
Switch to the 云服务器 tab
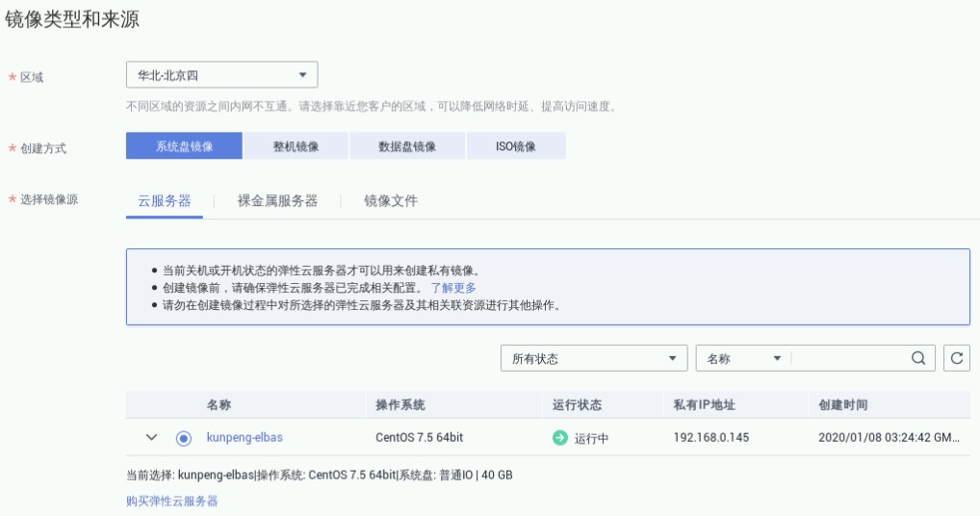(x=164, y=201)
